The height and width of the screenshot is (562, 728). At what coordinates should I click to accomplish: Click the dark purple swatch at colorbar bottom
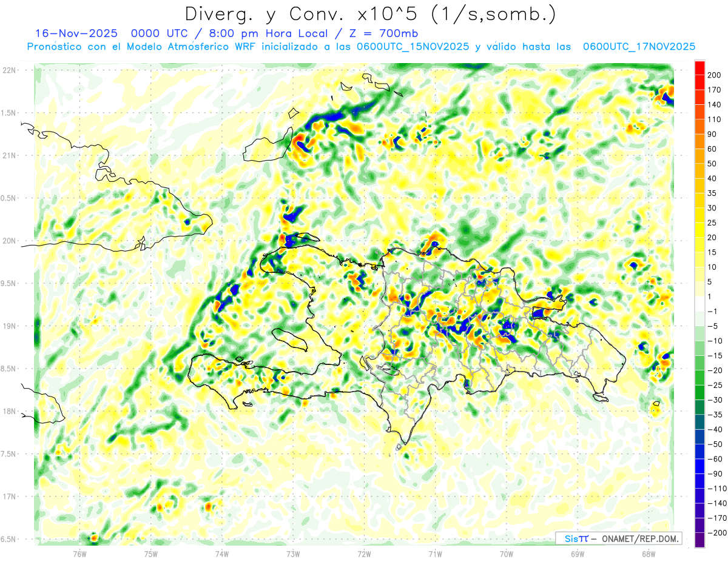[699, 540]
